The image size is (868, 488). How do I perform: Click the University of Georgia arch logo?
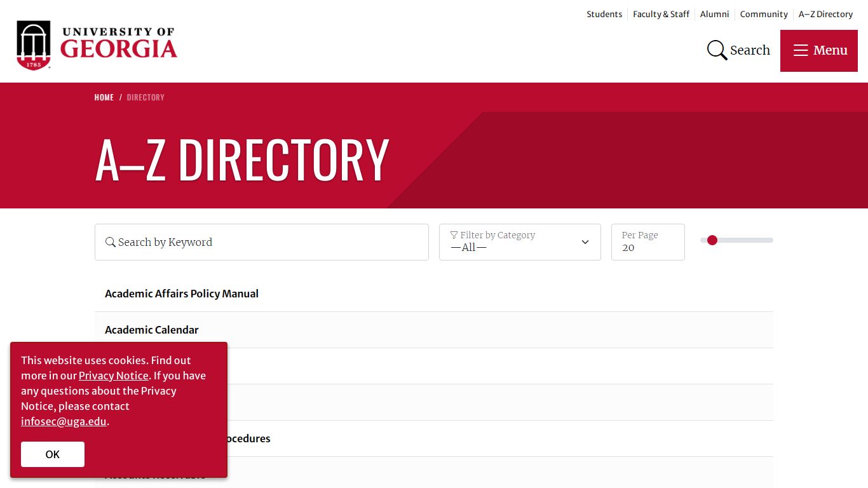(x=34, y=45)
